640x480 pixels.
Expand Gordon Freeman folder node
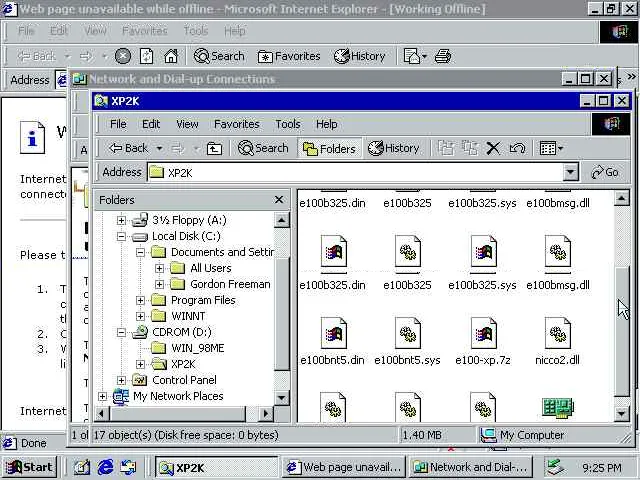[x=159, y=284]
